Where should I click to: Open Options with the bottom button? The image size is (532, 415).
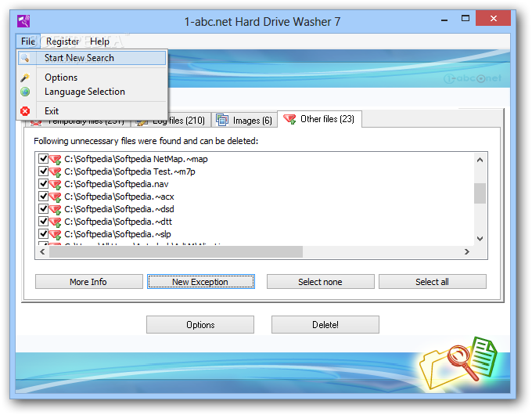pos(200,325)
